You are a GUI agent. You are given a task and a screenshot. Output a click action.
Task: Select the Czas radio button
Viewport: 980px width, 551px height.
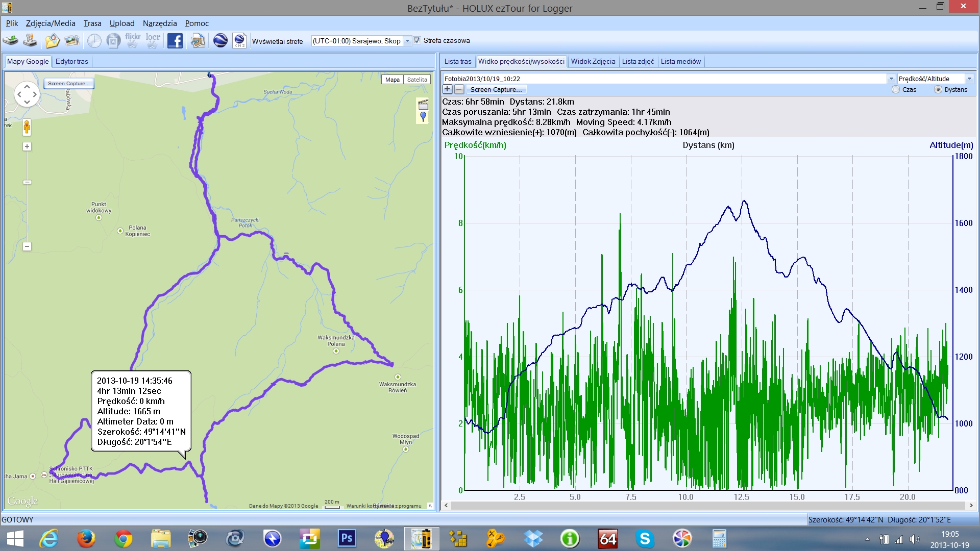(x=896, y=90)
